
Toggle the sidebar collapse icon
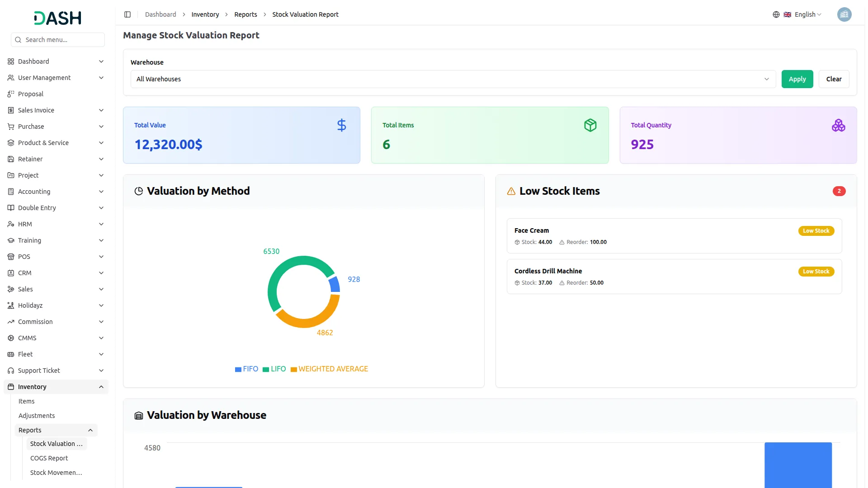coord(127,14)
